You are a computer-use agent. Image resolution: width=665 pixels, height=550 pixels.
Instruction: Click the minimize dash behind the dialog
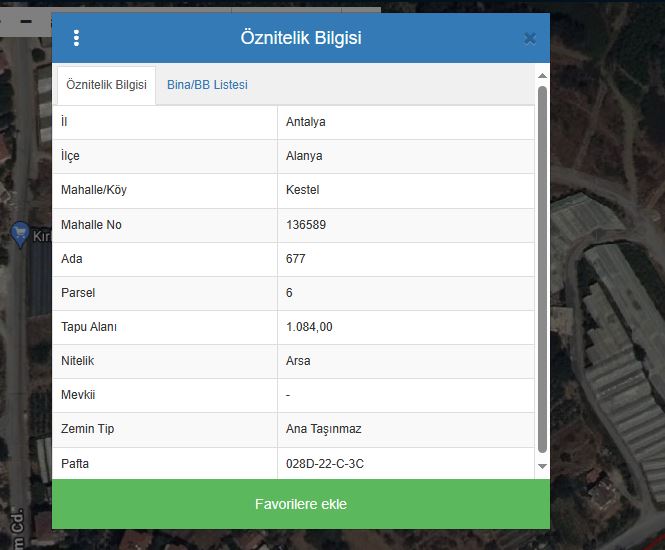pos(26,21)
